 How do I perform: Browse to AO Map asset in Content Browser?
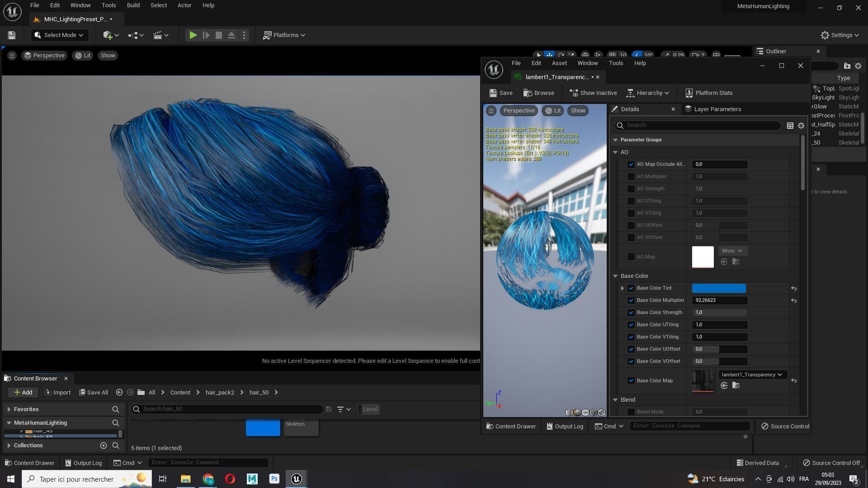coord(736,262)
